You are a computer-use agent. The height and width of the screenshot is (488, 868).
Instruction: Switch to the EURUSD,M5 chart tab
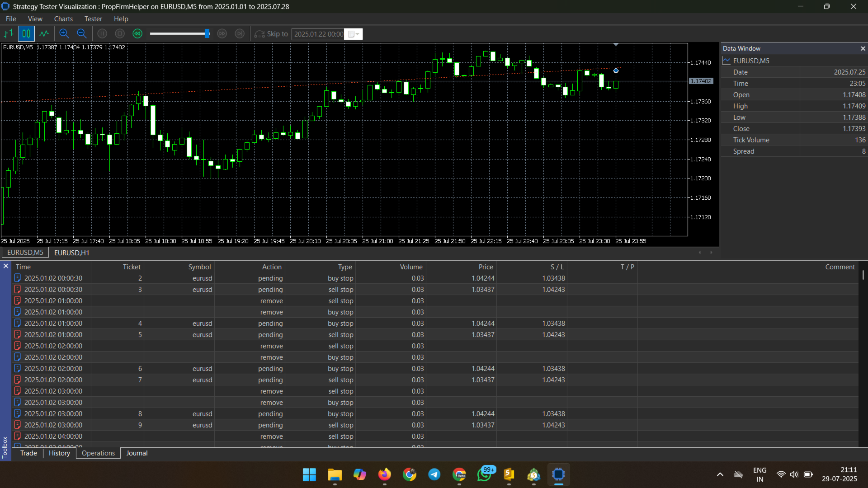[x=25, y=253]
